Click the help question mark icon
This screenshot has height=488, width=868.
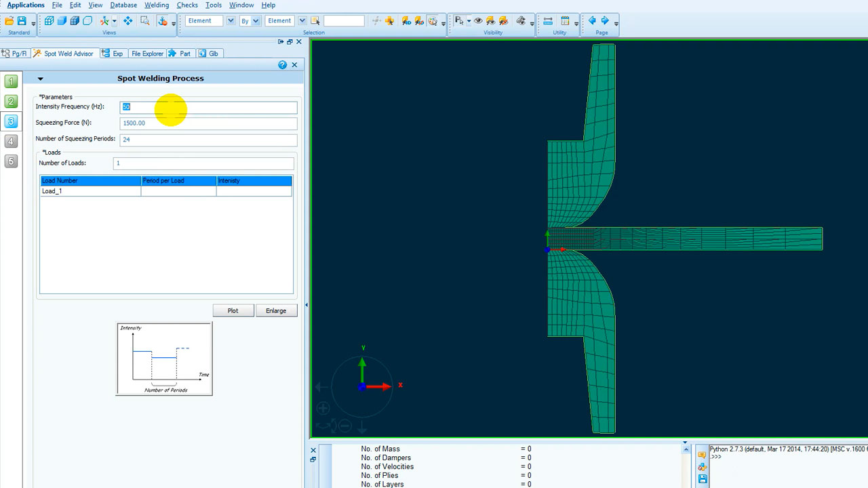(283, 65)
